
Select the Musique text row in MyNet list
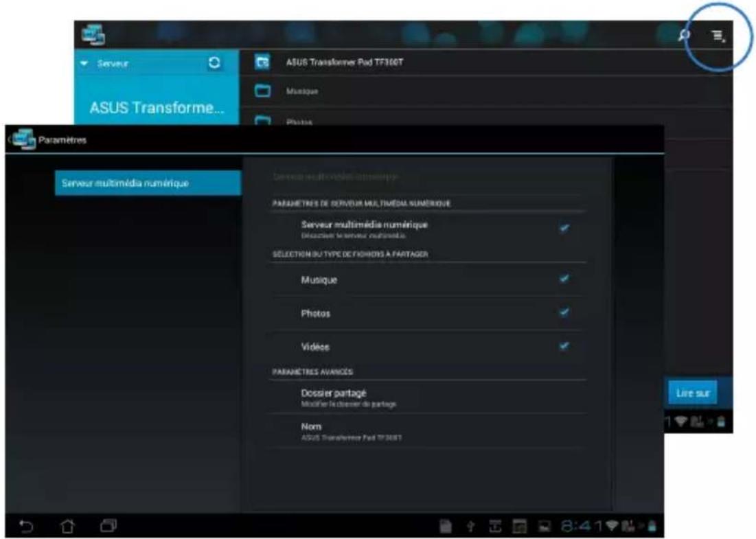486,91
